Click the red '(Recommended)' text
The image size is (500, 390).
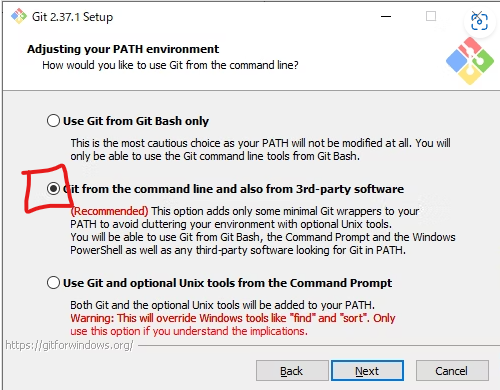point(109,211)
